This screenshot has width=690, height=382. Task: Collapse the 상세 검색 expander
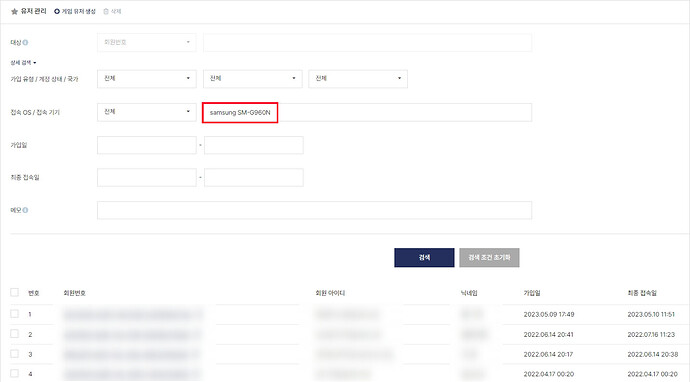click(x=23, y=63)
